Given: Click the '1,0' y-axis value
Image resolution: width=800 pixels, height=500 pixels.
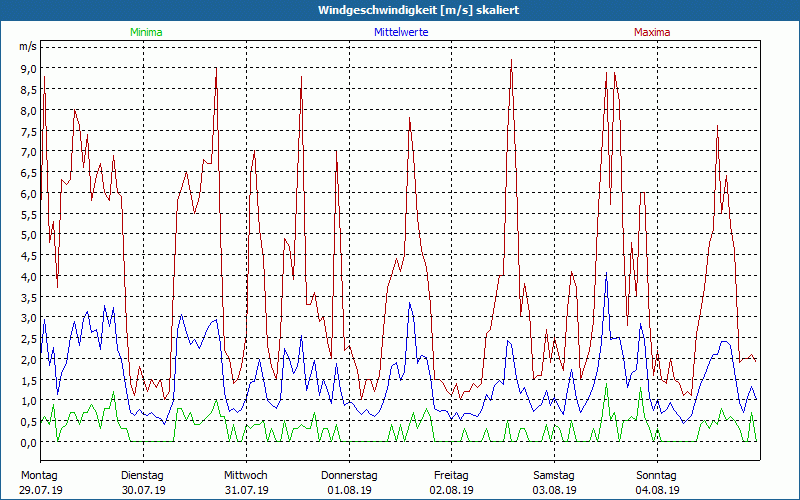Looking at the screenshot, I should tap(29, 401).
